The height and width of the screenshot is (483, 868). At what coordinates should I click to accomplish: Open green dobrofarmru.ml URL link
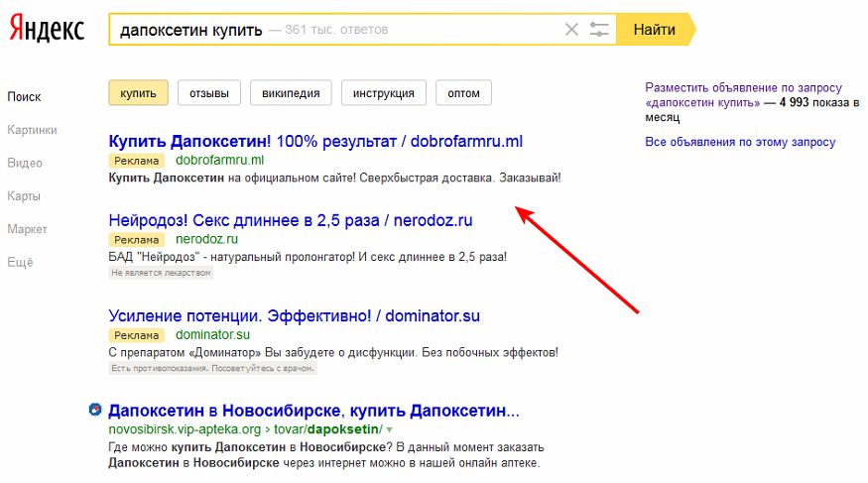[220, 161]
